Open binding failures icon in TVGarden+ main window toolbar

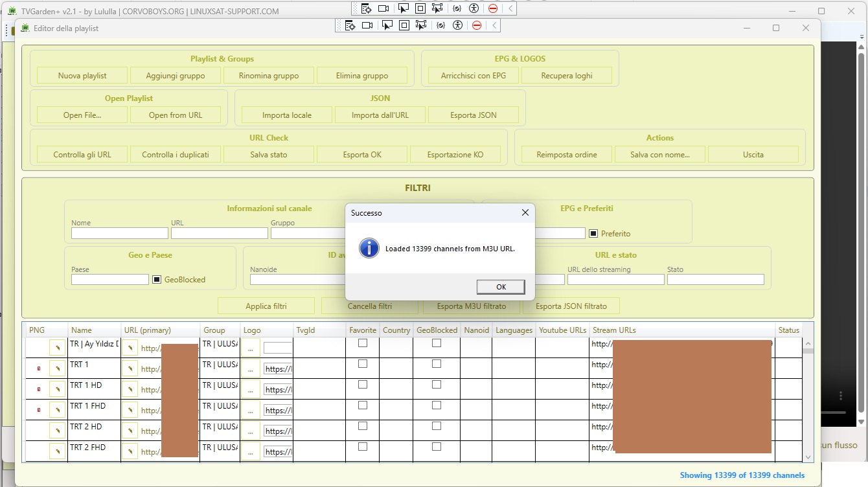pos(457,8)
